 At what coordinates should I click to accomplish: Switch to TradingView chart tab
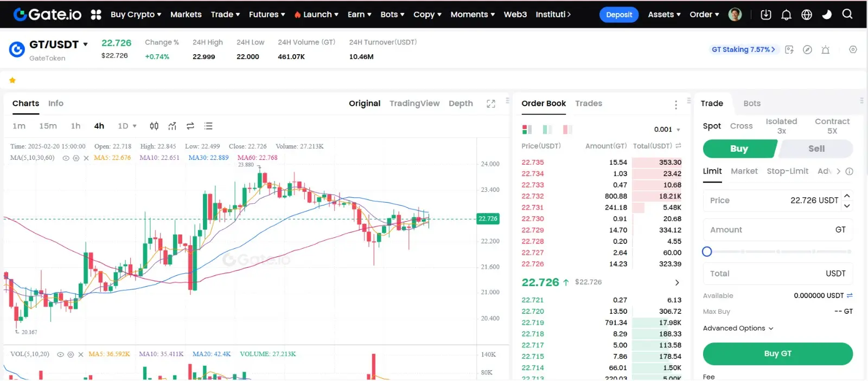(414, 104)
